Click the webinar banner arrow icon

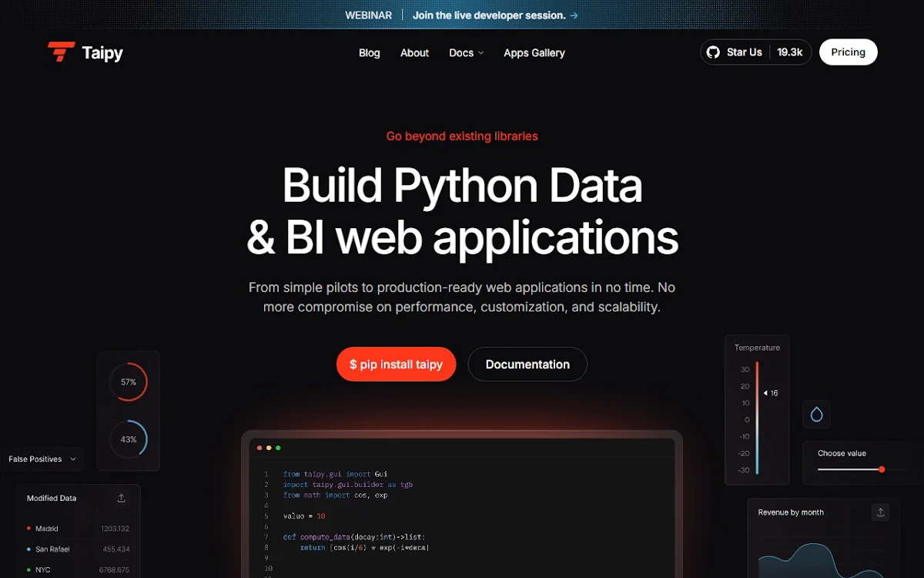click(x=574, y=15)
